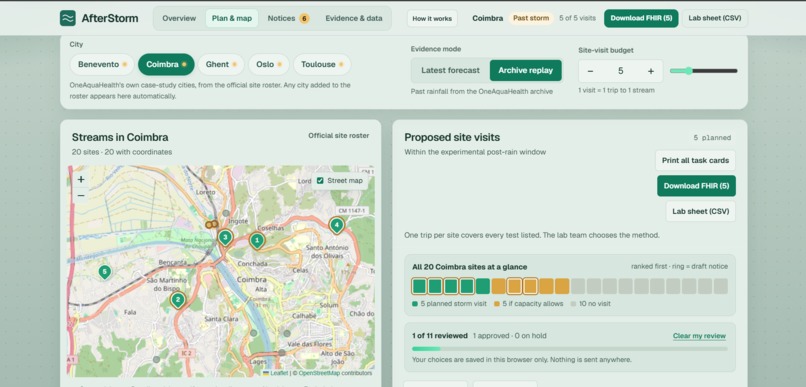Click the gray marker near Vale das Flores
806x387 pixels.
287,334
